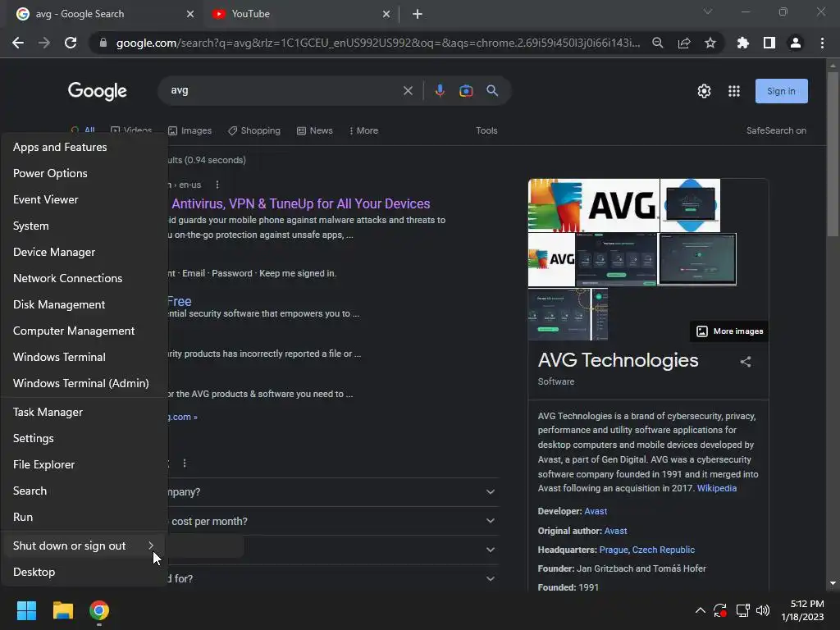
Task: Open the network tray icon
Action: click(742, 610)
